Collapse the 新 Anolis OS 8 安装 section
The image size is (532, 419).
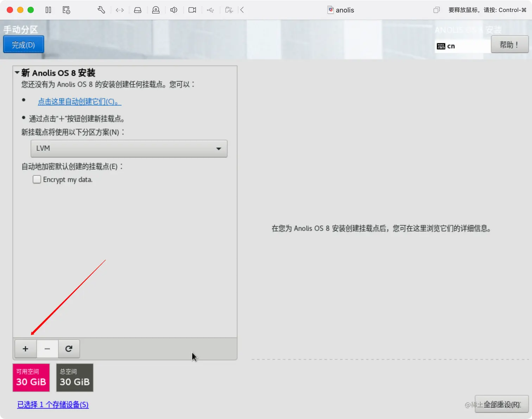click(x=17, y=73)
